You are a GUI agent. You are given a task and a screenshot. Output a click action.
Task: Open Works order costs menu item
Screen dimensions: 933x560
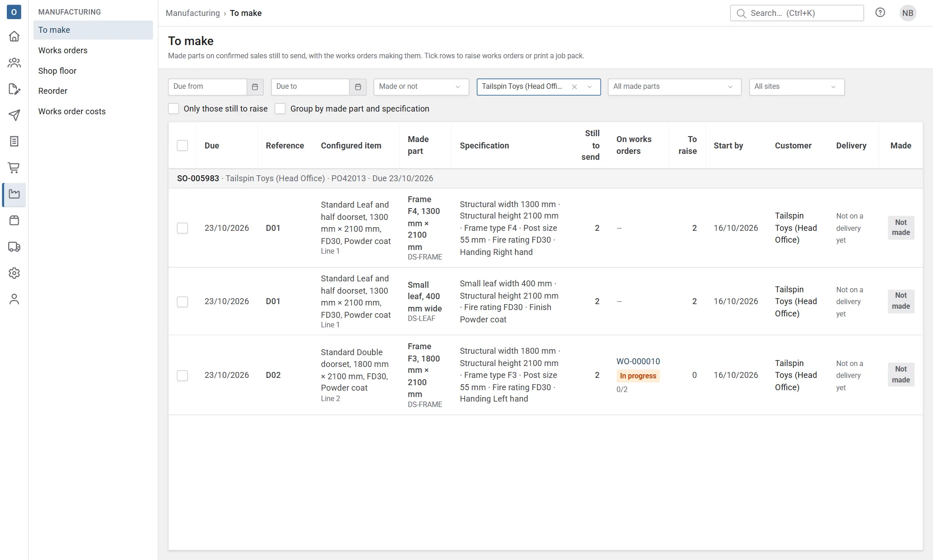coord(93,112)
